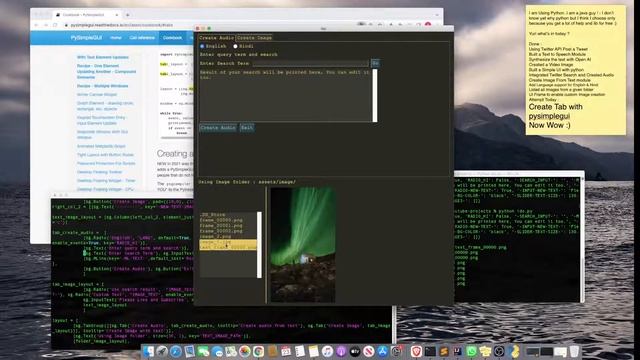Open Music app in the Dock
Viewport: 640px width, 360px height.
pyautogui.click(x=327, y=351)
